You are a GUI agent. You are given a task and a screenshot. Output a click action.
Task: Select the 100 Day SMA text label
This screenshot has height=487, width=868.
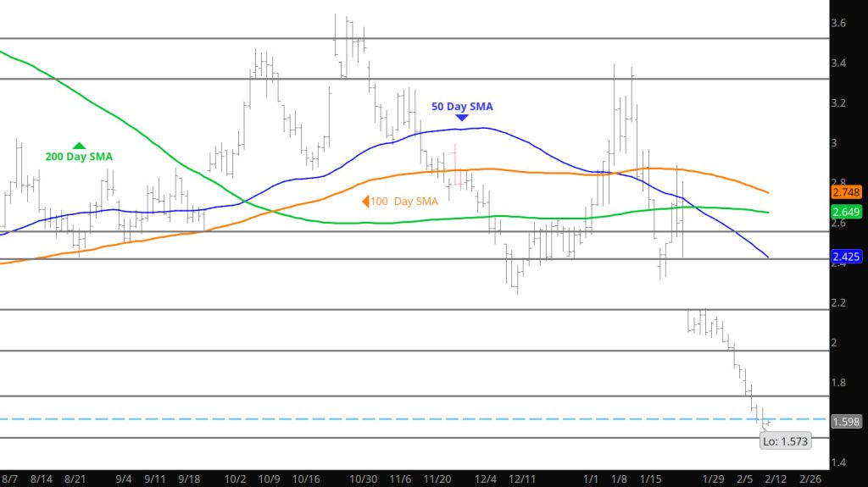tap(405, 201)
